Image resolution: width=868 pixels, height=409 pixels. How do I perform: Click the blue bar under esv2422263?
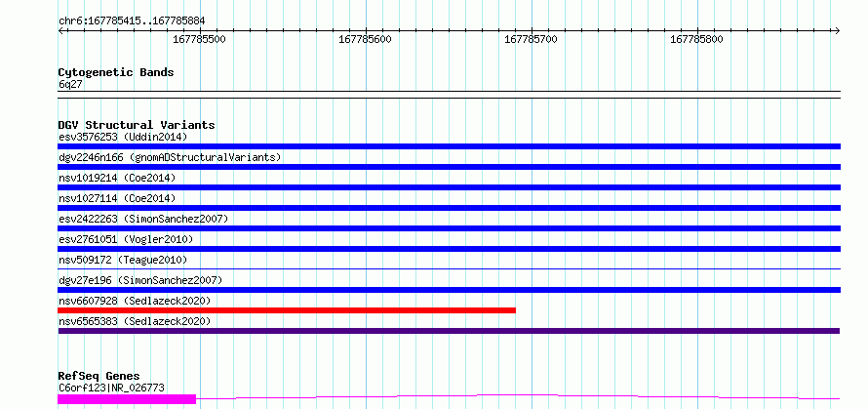(x=449, y=228)
